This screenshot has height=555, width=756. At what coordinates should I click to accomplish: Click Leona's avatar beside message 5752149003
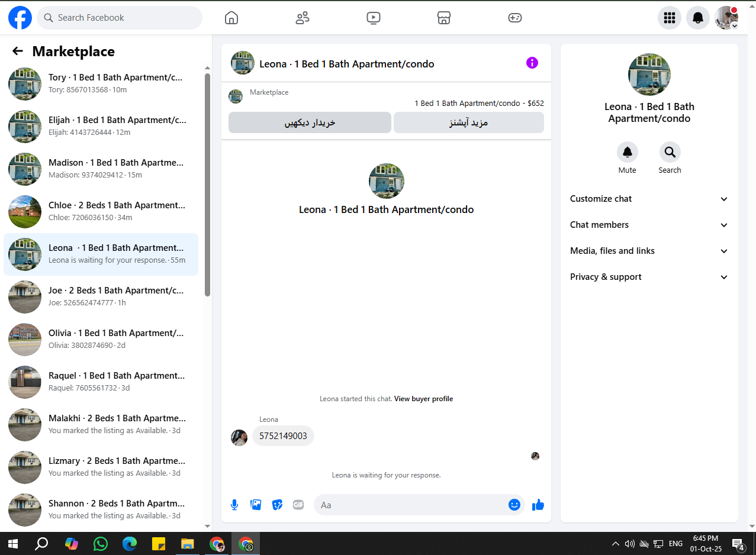[239, 438]
